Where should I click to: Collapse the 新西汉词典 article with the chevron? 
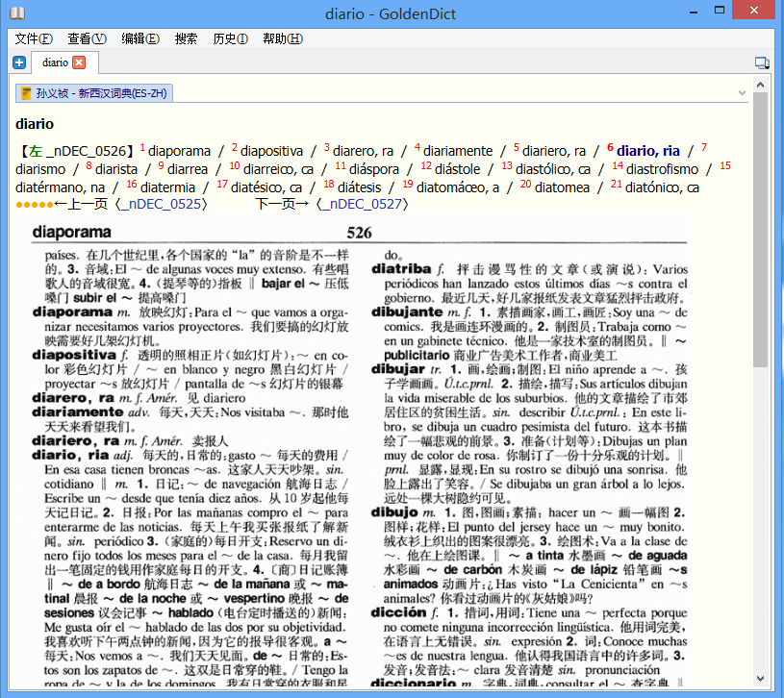coord(742,93)
